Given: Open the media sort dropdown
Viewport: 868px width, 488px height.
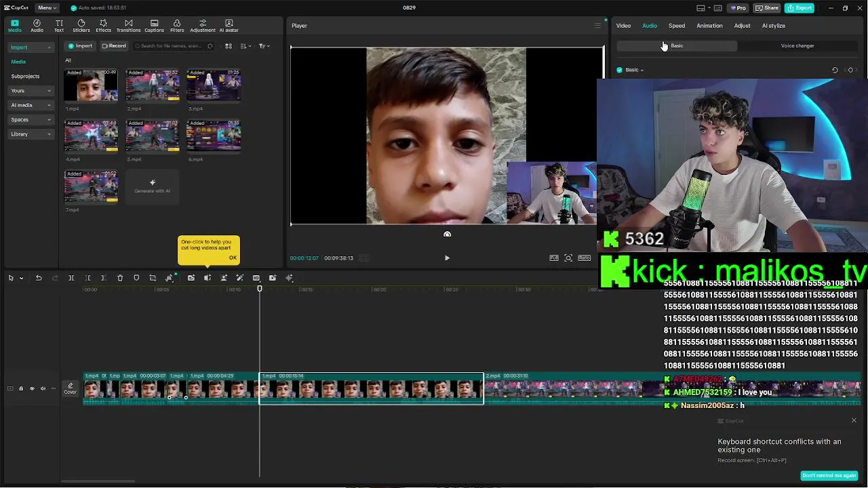Looking at the screenshot, I should pos(245,46).
